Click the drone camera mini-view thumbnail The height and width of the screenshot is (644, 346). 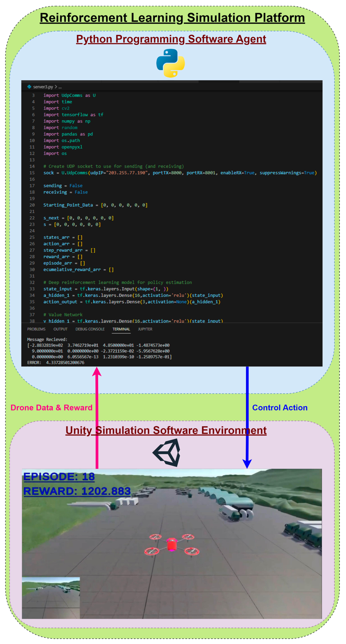tap(51, 598)
